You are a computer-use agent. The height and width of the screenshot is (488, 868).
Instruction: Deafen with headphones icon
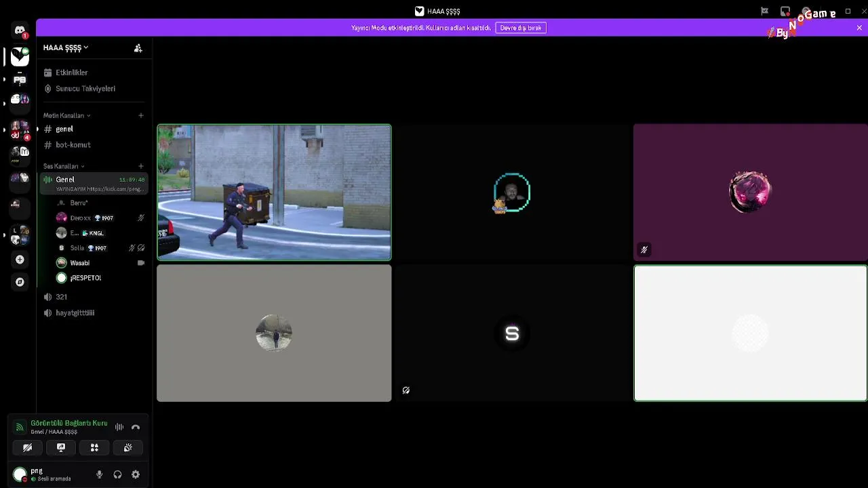pyautogui.click(x=117, y=474)
